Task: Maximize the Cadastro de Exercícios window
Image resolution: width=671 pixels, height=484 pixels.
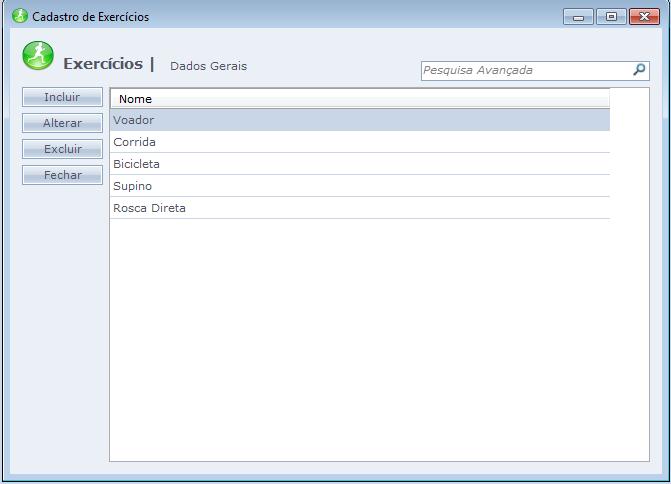Action: (x=610, y=17)
